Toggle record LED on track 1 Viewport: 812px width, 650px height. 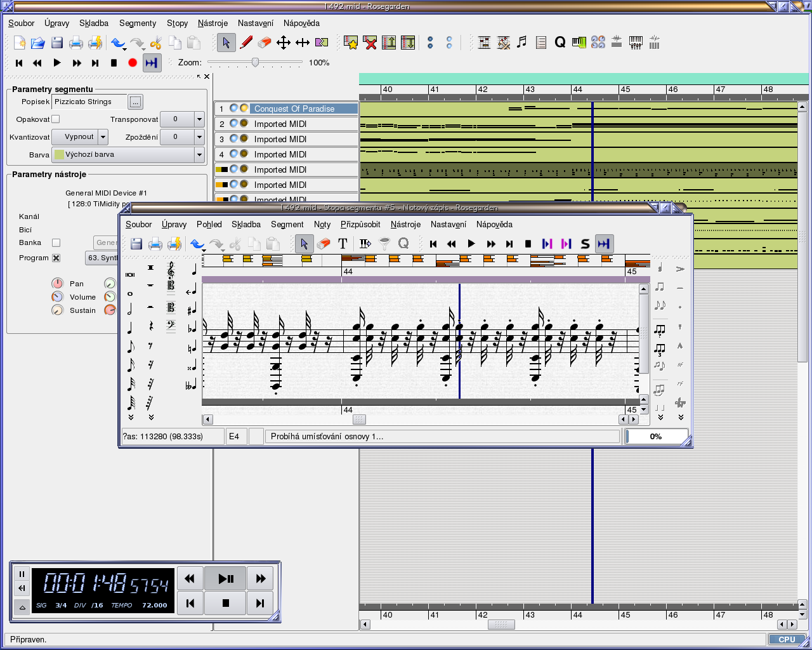click(x=244, y=109)
